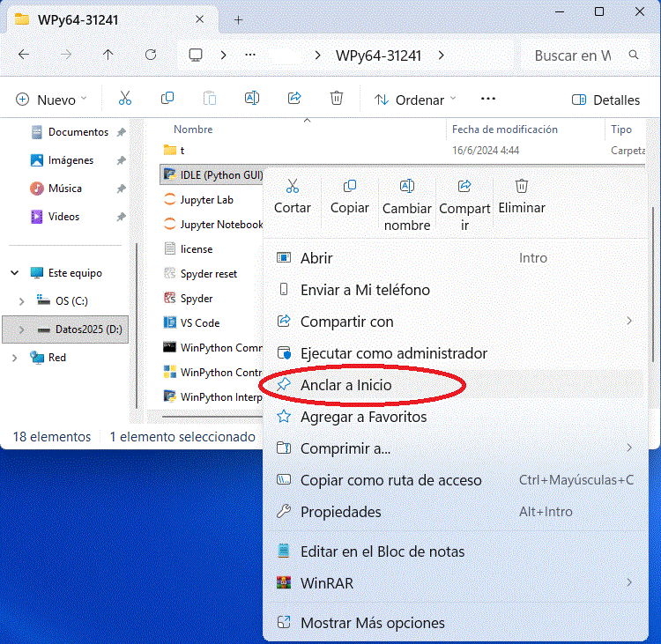
Task: Choose Mostrar Más opciones
Action: 455,623
